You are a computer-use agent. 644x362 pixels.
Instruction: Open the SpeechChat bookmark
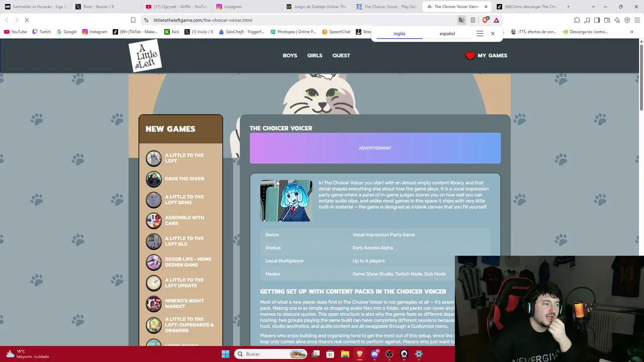pos(336,32)
